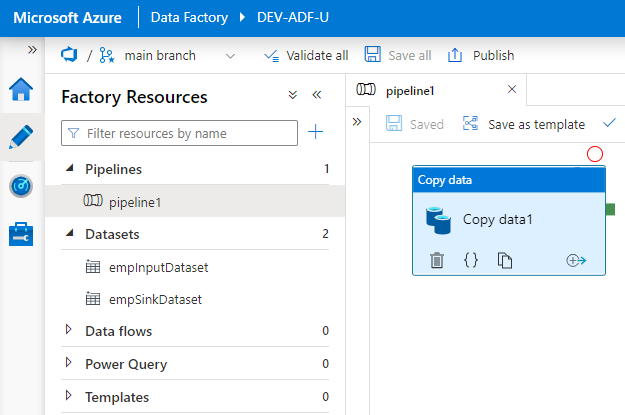This screenshot has height=415, width=625.
Task: Add output from Copy data1 activity
Action: [576, 261]
